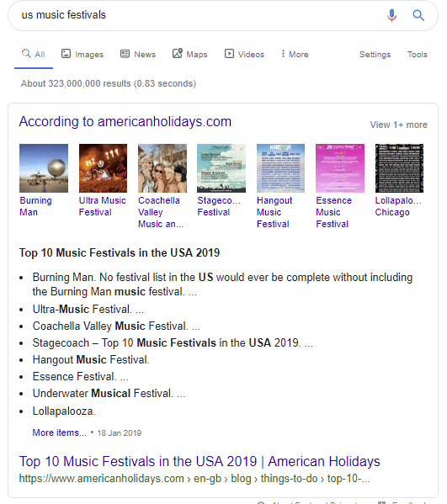Click the 'Hangout Music Festival' caption link

click(274, 212)
